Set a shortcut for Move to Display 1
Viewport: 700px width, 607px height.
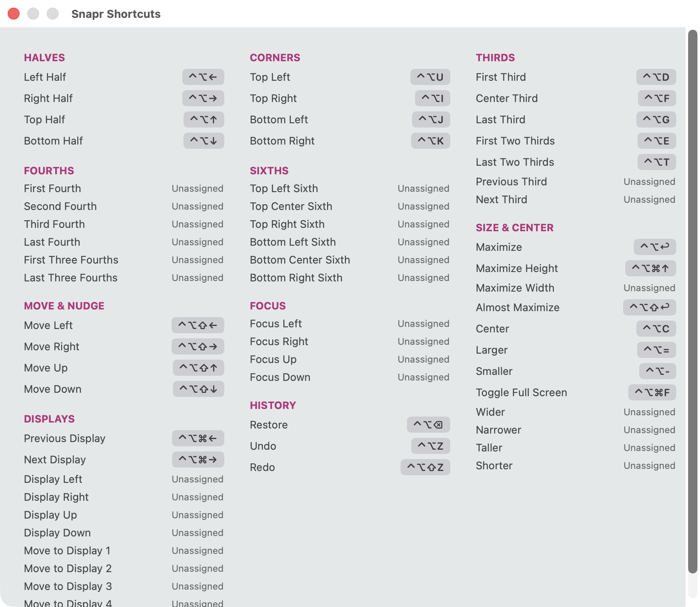point(198,550)
